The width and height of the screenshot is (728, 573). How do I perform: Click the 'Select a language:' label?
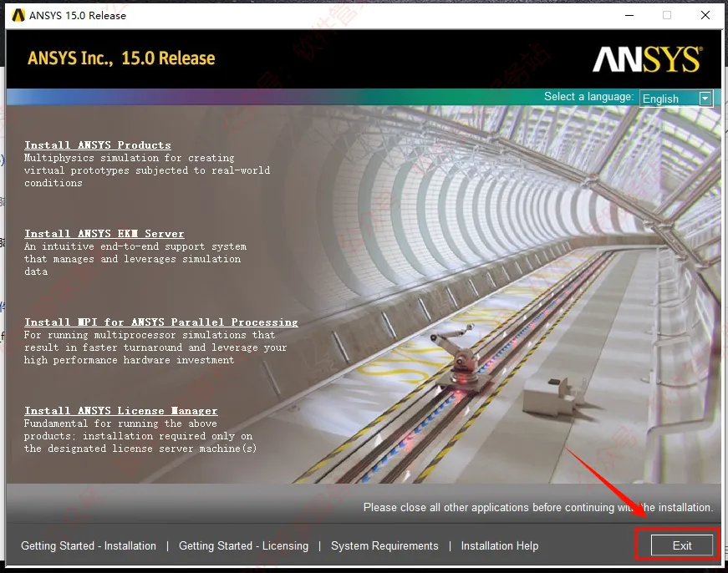588,97
